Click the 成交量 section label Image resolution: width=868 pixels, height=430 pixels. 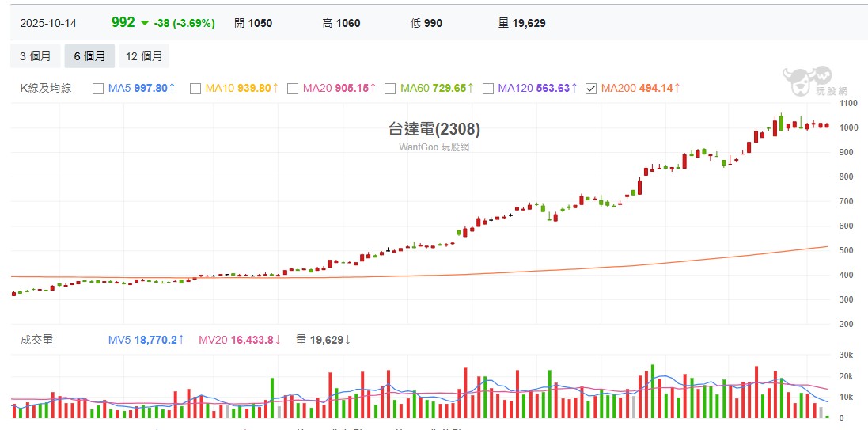point(36,340)
